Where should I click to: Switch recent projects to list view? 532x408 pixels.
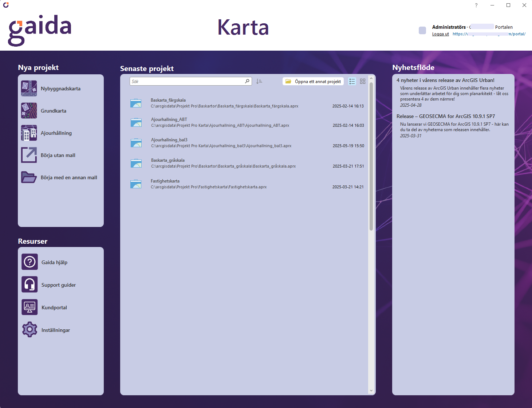(352, 82)
